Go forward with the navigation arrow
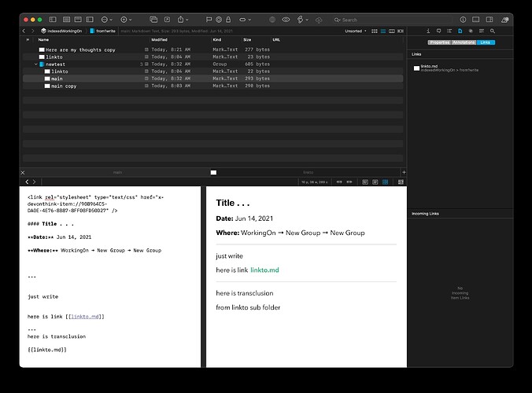The width and height of the screenshot is (532, 393). (x=32, y=31)
